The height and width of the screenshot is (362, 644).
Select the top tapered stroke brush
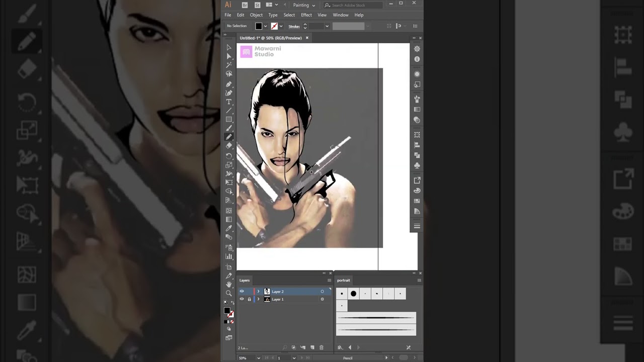(376, 318)
